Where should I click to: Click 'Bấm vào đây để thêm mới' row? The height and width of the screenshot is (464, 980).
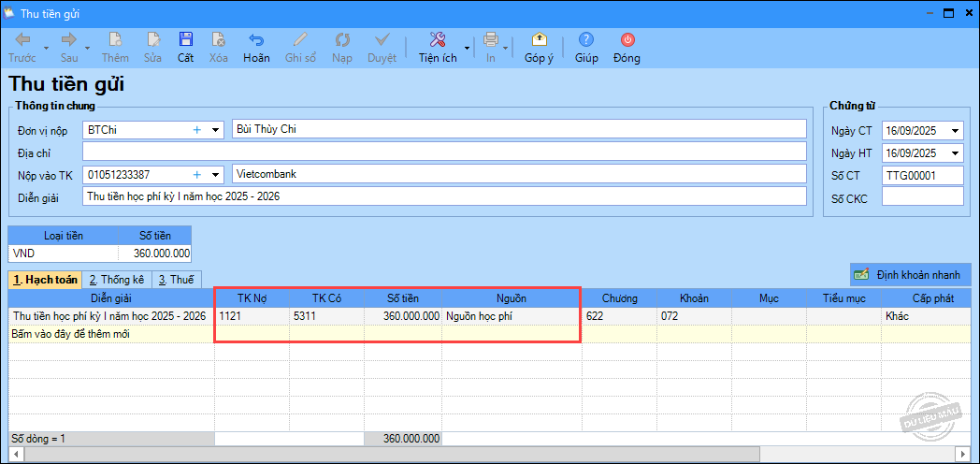click(x=110, y=334)
